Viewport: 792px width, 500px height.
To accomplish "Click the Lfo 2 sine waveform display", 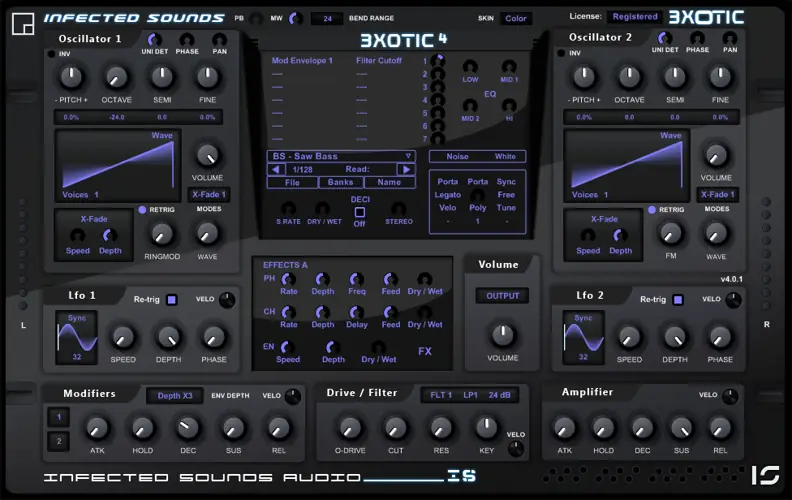I will (x=583, y=337).
